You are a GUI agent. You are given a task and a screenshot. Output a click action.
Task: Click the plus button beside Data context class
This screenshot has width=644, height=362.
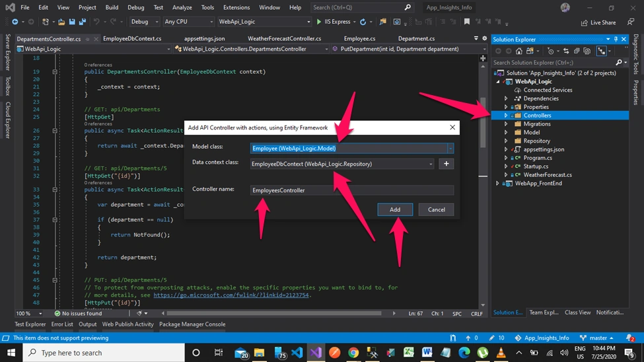point(446,164)
